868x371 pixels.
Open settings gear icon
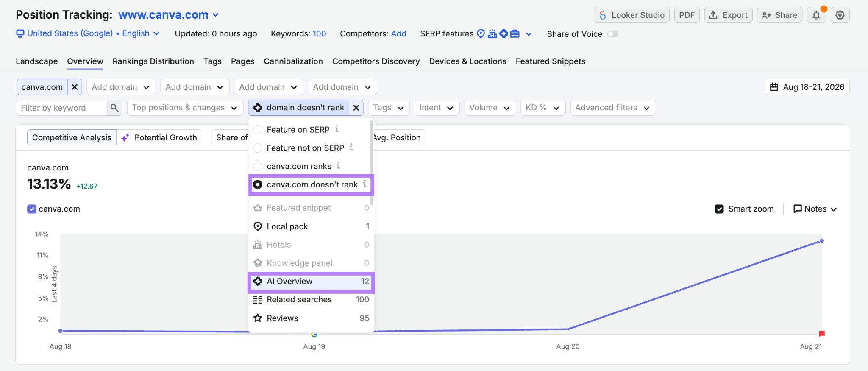(840, 15)
